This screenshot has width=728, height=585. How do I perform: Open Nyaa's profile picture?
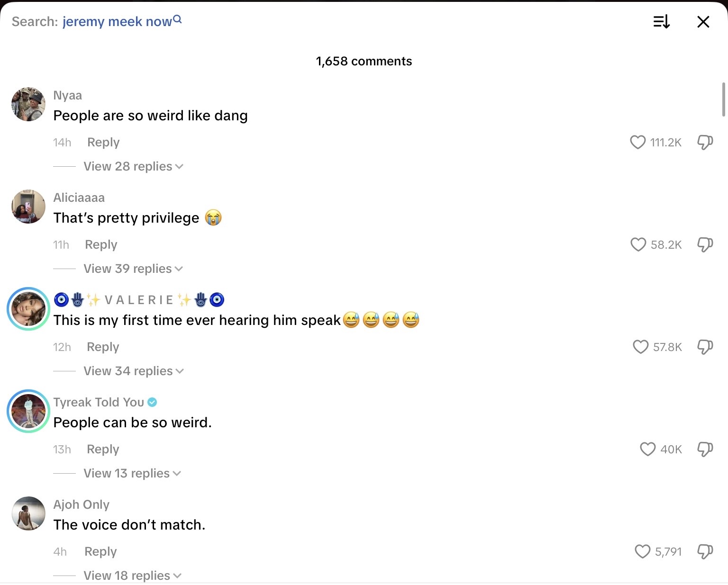[x=28, y=104]
